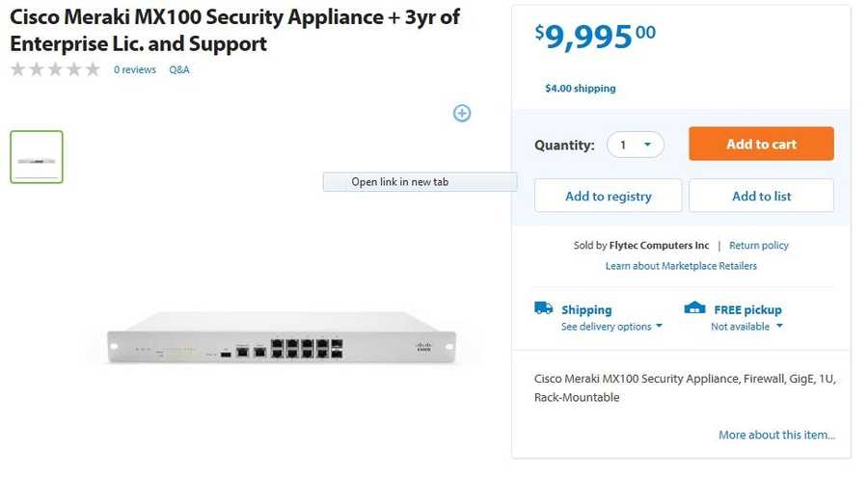Expand the Not available pickup dropdown
Screen dimensions: 868x479
(x=746, y=327)
